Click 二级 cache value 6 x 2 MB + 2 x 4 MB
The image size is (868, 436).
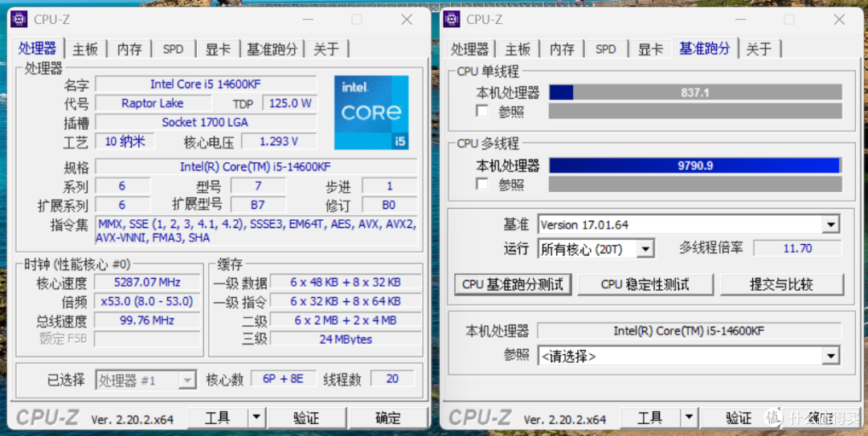(346, 320)
